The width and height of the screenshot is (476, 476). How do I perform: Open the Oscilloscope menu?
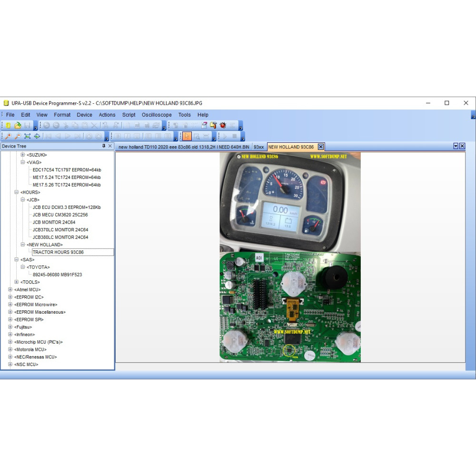point(157,115)
